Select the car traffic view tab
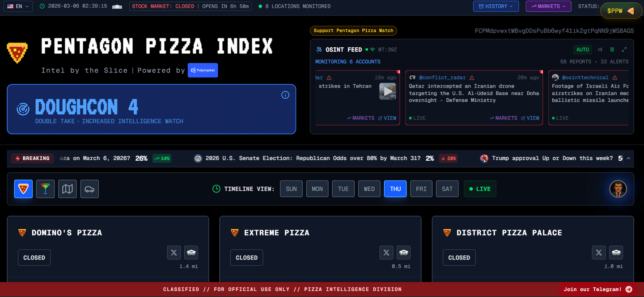Screen dimensions: 644x297 pos(89,189)
